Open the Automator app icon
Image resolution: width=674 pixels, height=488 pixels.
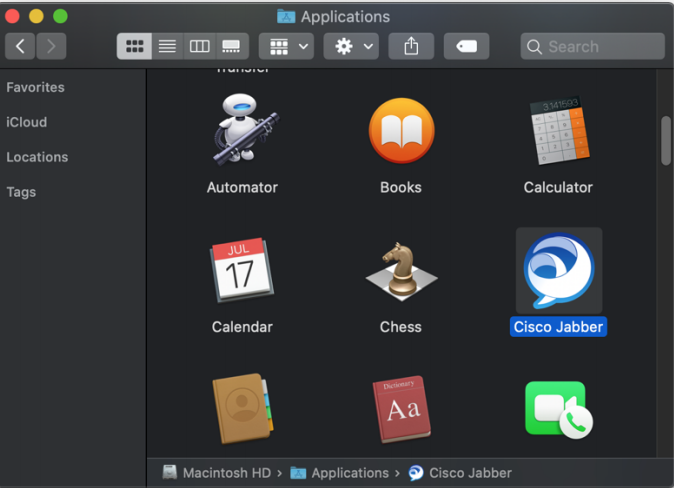[245, 129]
